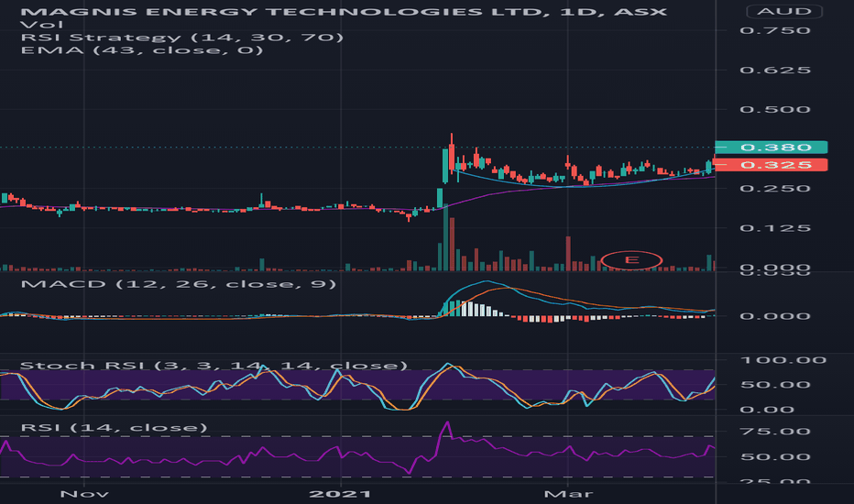Click the 0.500 price axis label

pyautogui.click(x=775, y=110)
